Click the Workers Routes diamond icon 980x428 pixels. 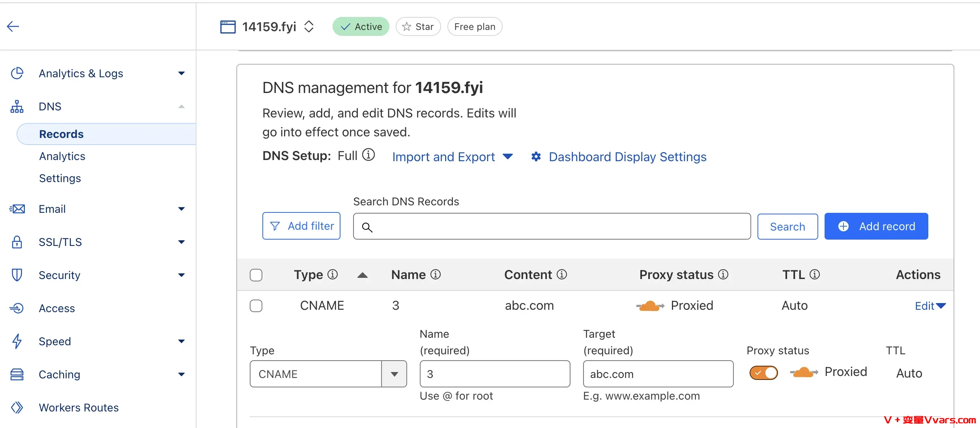(x=17, y=408)
